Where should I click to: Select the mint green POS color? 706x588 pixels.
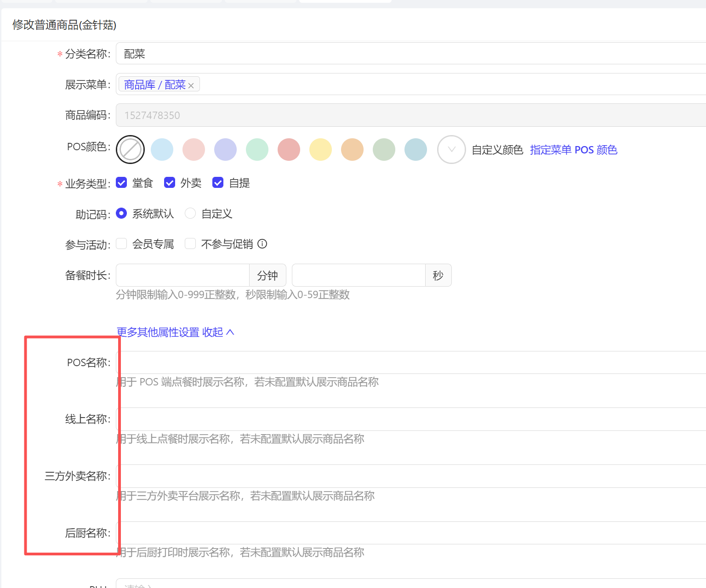[x=257, y=150]
